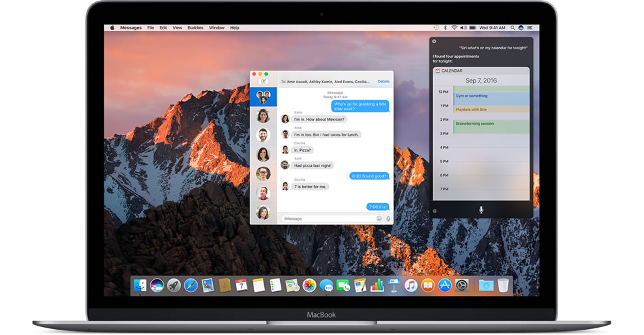Open the Gym or something calendar event
The height and width of the screenshot is (335, 644).
[491, 98]
